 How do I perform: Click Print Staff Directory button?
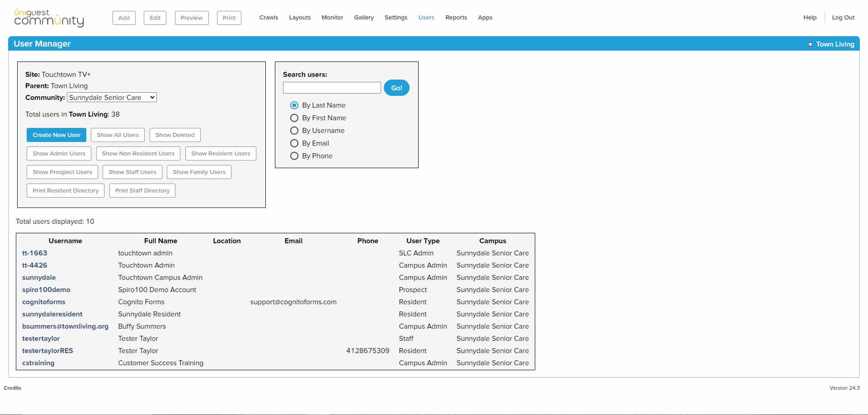click(142, 190)
